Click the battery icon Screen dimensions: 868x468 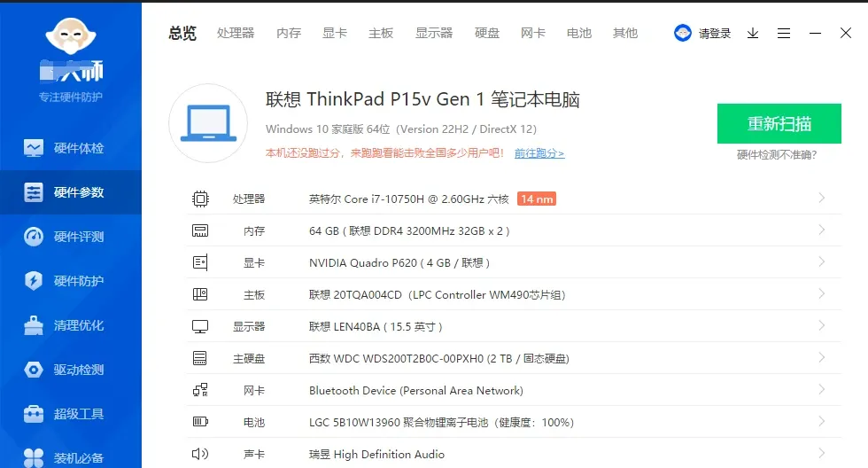(x=200, y=422)
